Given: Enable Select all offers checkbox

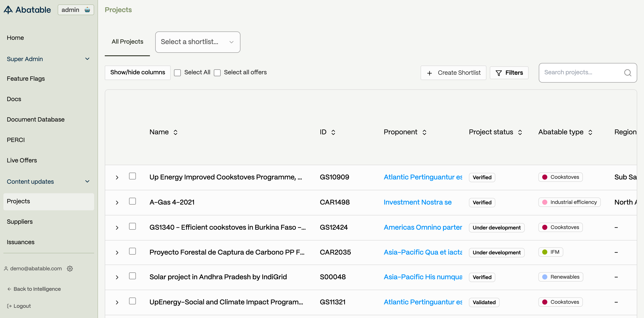Looking at the screenshot, I should pyautogui.click(x=217, y=73).
